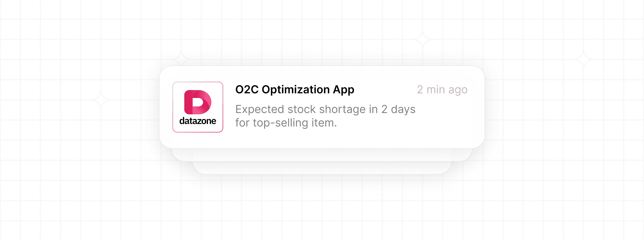Image resolution: width=644 pixels, height=240 pixels.
Task: Click the sparkle star above the timestamp
Action: click(x=422, y=40)
